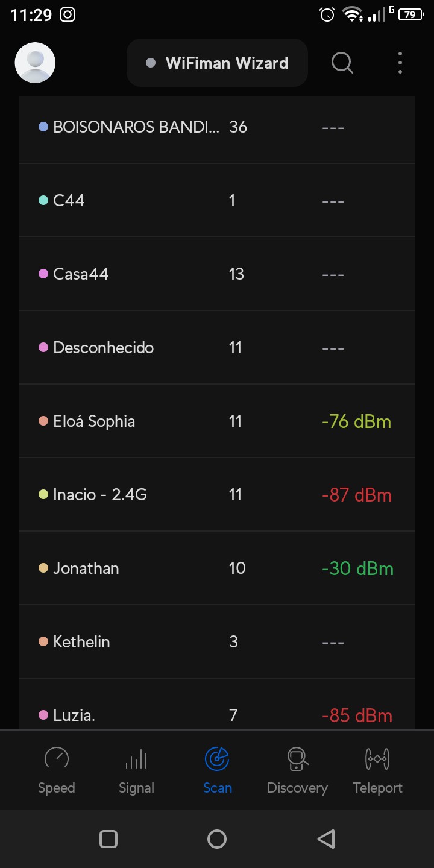Tap the Scan radar icon
Image resolution: width=434 pixels, height=868 pixels.
click(217, 759)
